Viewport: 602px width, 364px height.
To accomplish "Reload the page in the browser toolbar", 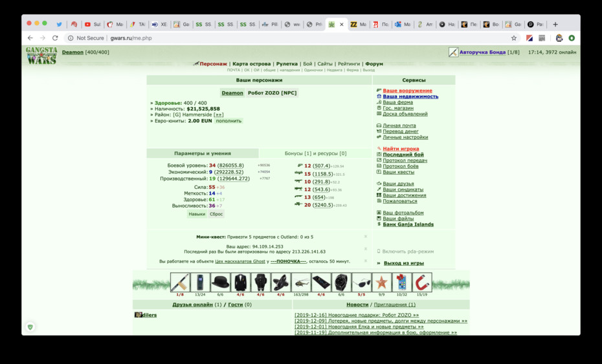I will click(x=55, y=38).
